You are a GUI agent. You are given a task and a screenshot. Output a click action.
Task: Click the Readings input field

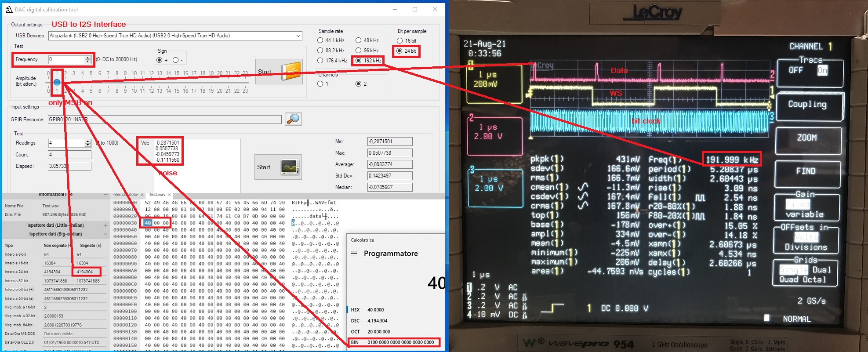click(x=66, y=143)
